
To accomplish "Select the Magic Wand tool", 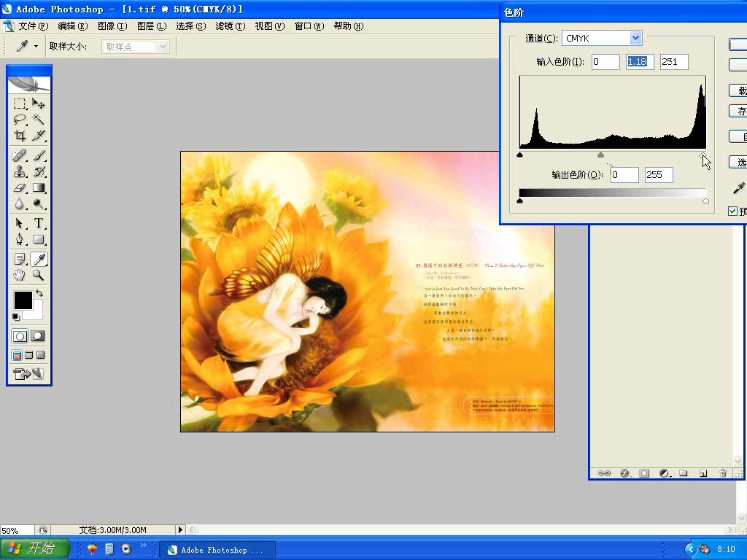I will (x=39, y=120).
